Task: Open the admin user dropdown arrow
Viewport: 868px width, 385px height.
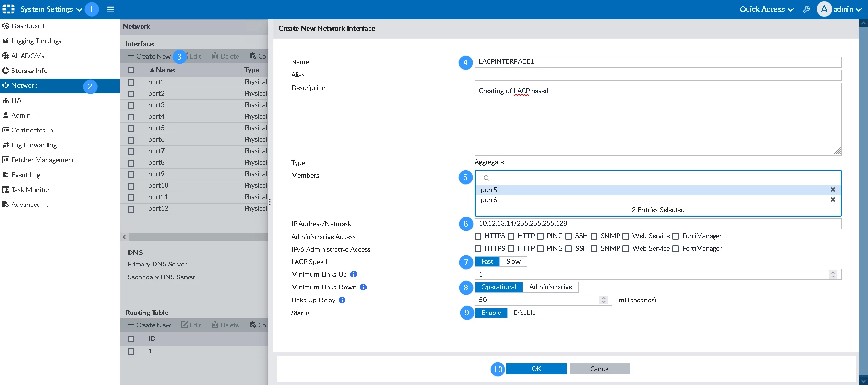Action: (859, 10)
